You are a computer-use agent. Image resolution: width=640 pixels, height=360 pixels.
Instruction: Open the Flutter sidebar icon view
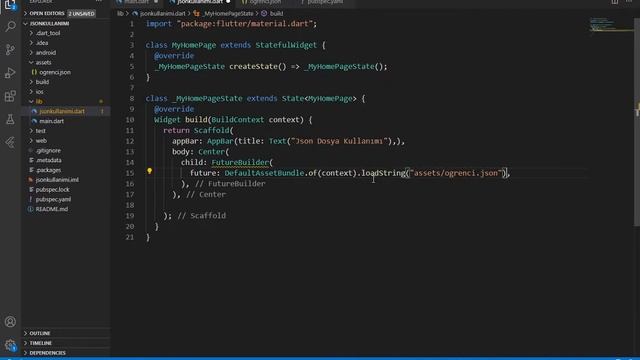pyautogui.click(x=10, y=142)
